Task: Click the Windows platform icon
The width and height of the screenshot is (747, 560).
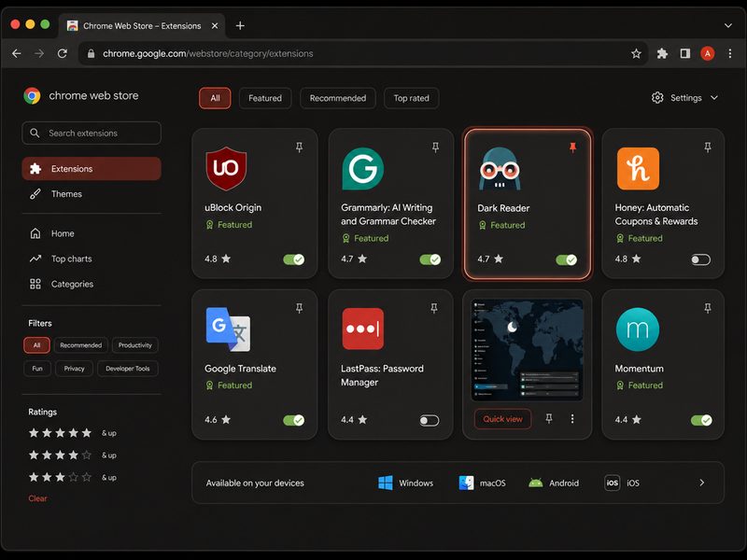Action: click(386, 483)
